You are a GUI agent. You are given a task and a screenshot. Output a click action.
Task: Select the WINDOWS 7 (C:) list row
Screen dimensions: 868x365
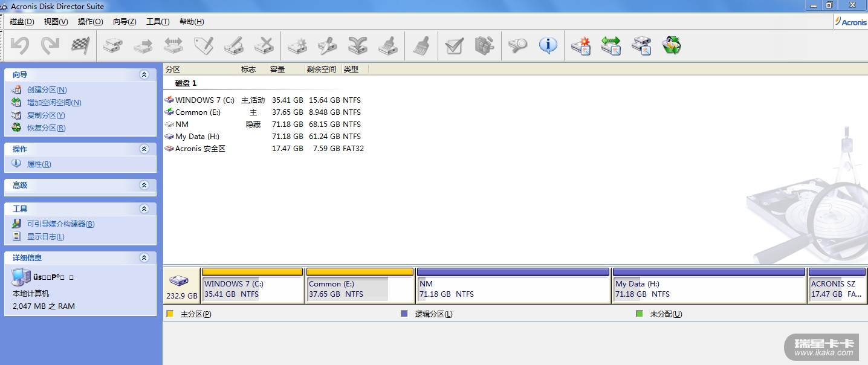(264, 100)
